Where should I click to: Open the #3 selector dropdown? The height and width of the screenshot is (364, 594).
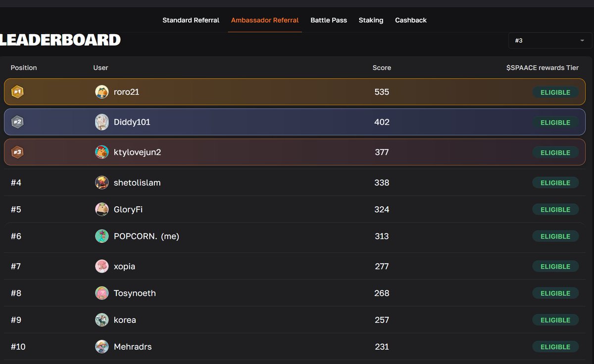[549, 41]
